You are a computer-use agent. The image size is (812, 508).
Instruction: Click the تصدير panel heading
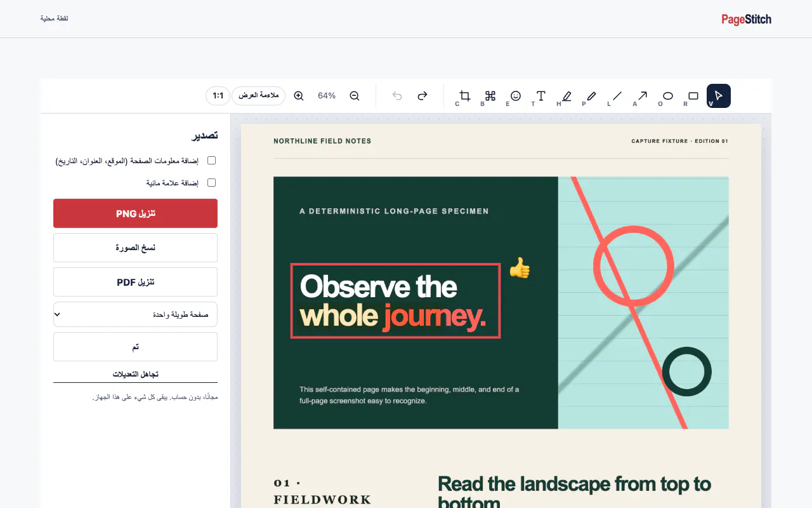tap(205, 136)
